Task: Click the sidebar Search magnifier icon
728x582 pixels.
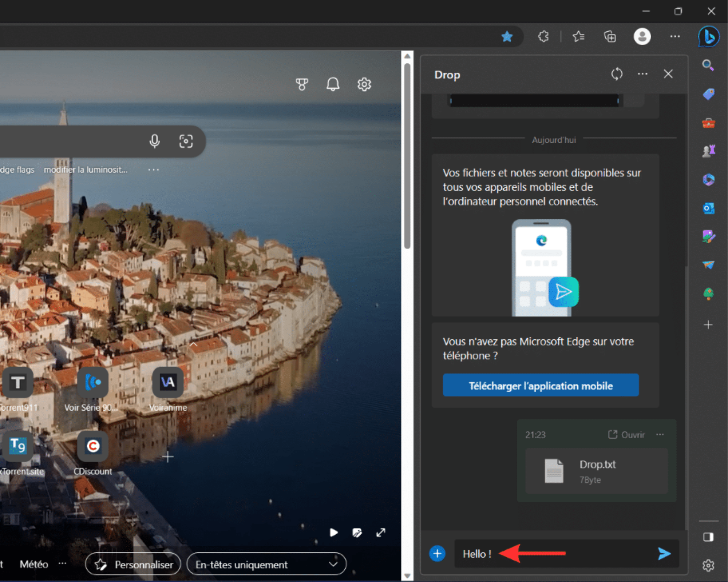Action: 708,65
